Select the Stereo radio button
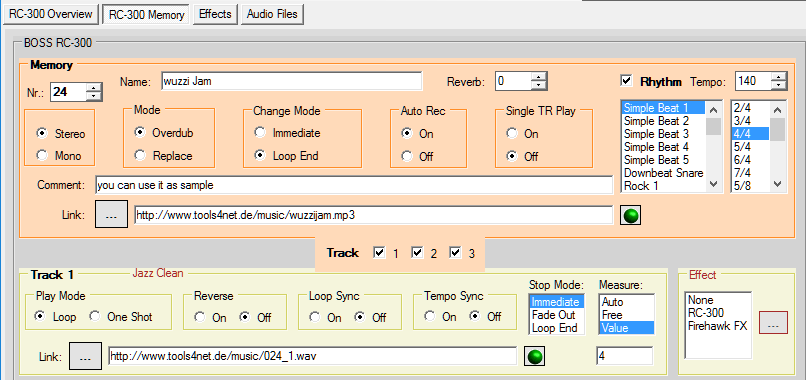The height and width of the screenshot is (380, 806). [43, 134]
